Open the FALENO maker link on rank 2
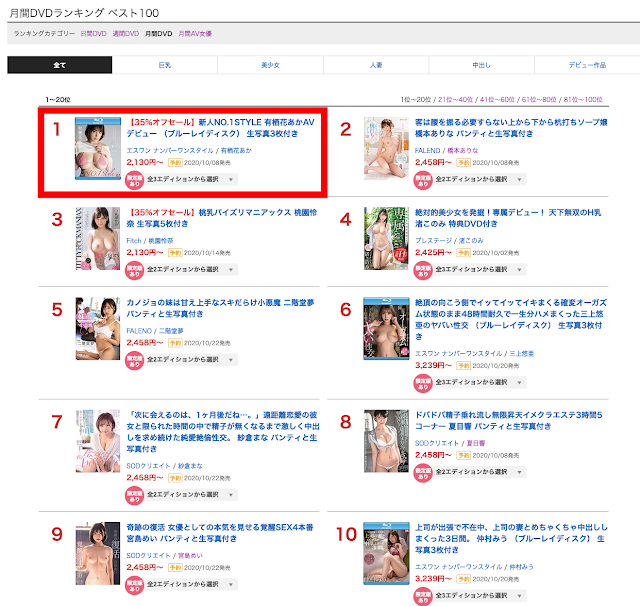This screenshot has height=606, width=640. pyautogui.click(x=428, y=151)
